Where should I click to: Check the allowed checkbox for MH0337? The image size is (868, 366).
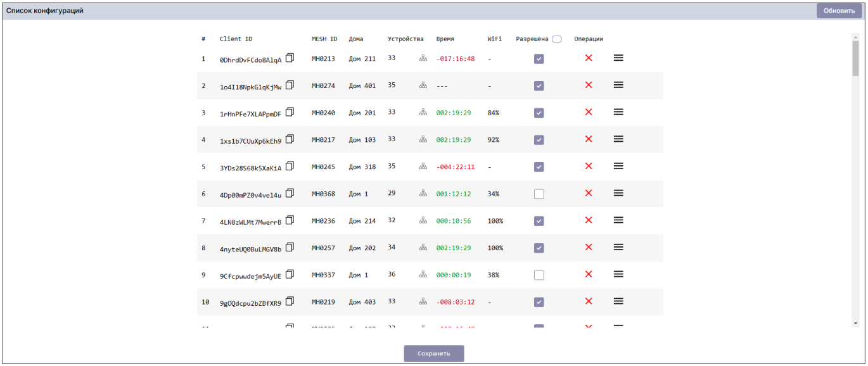click(x=539, y=275)
